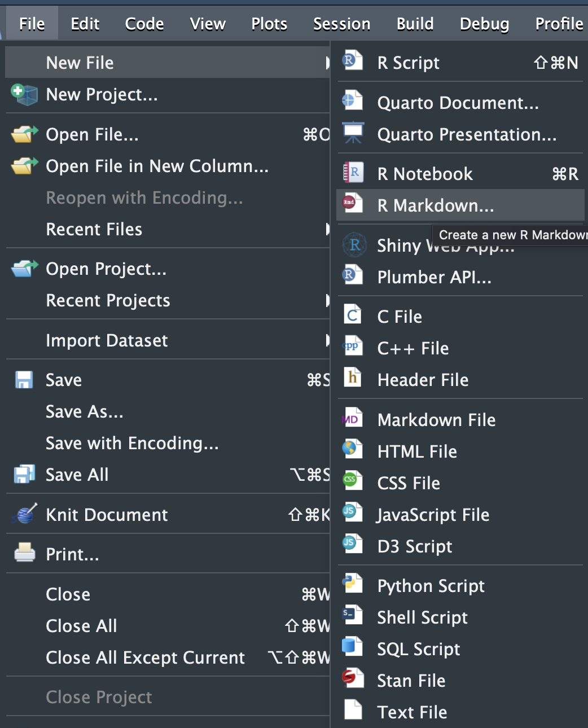Click the Knit Document yarn icon
Screen dimensions: 588x728
tap(24, 514)
